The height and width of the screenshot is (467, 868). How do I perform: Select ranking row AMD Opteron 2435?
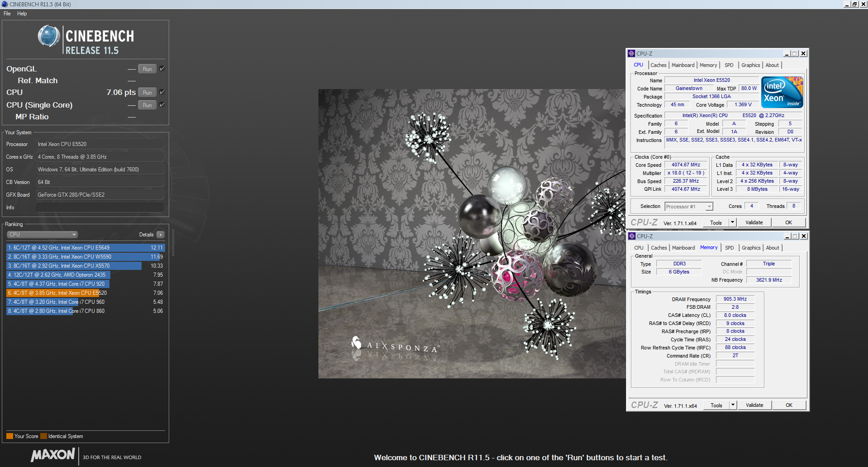(85, 275)
